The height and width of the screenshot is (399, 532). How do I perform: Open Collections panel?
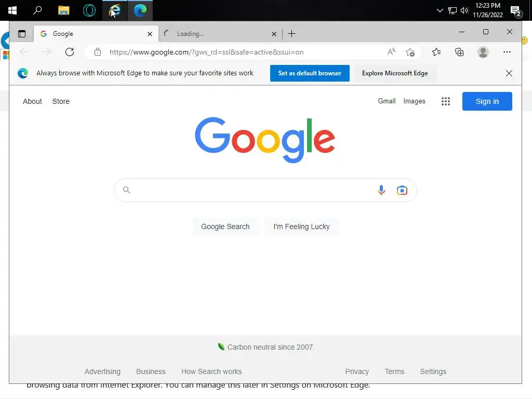[459, 52]
